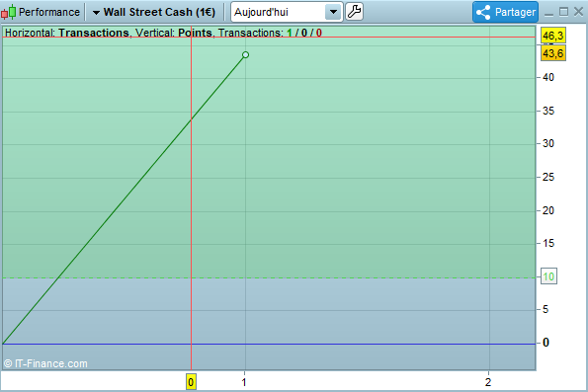Click transaction 1 on horizontal axis
The image size is (588, 392).
[244, 382]
